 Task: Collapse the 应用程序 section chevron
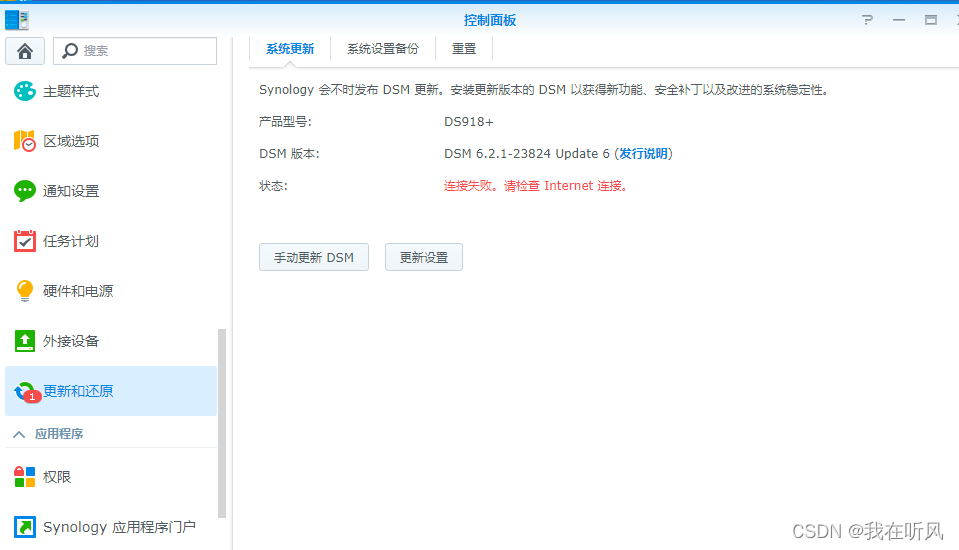[x=19, y=434]
